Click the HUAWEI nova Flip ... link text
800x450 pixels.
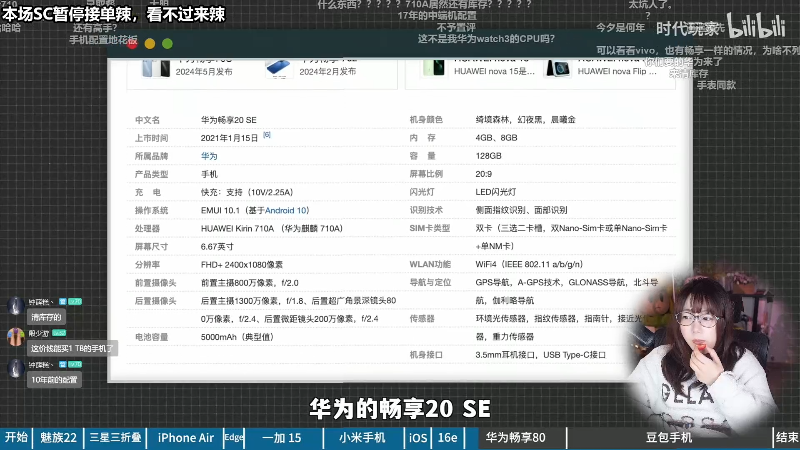pyautogui.click(x=617, y=71)
